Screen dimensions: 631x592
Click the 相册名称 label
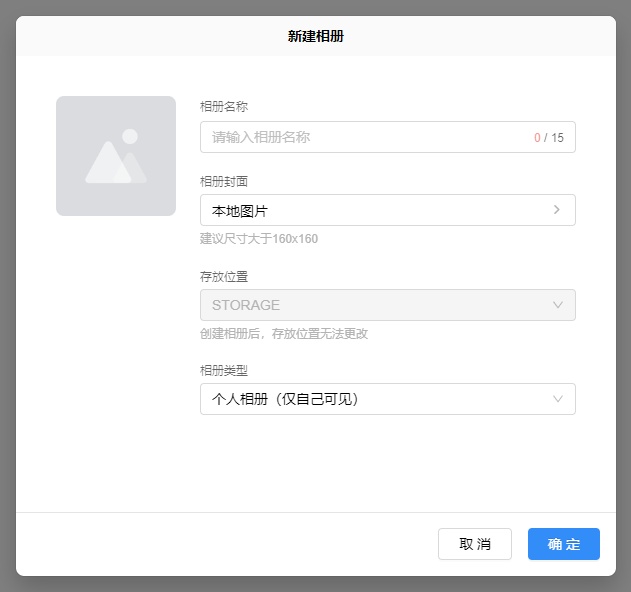pos(224,106)
